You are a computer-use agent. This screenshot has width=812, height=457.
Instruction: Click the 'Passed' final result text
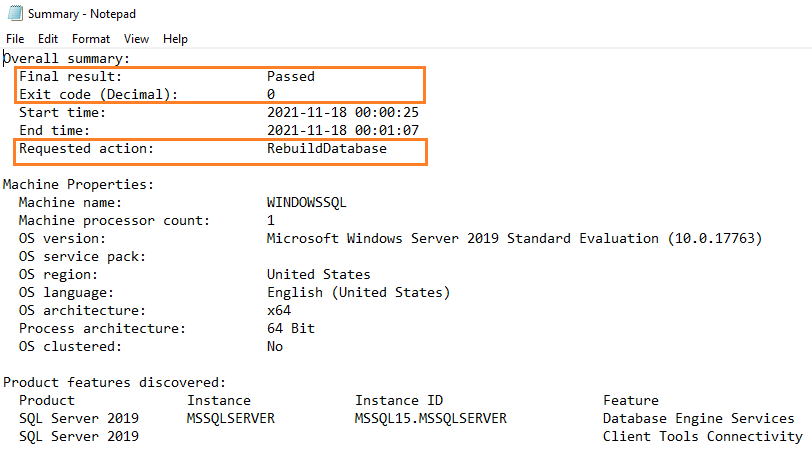[x=290, y=76]
